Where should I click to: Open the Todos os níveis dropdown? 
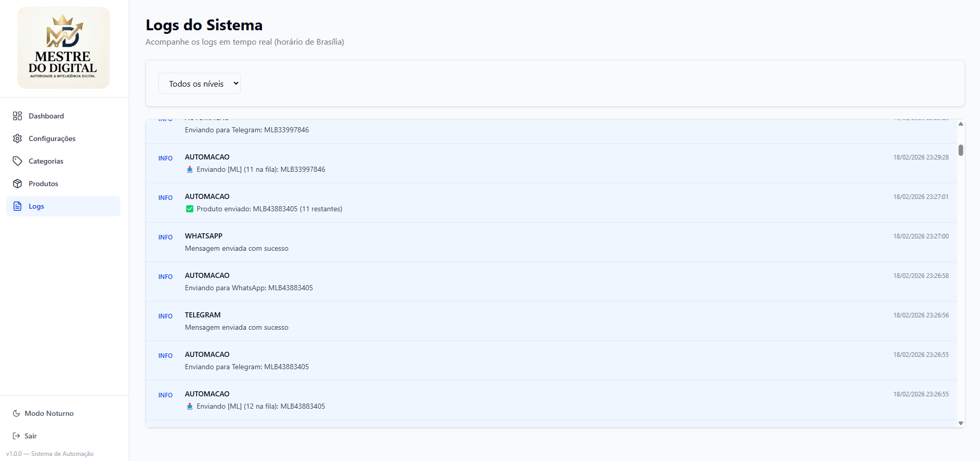(199, 84)
